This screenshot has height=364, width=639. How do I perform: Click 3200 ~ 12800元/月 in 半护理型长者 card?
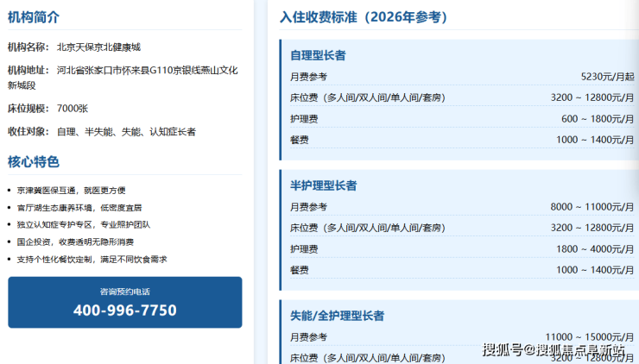click(x=592, y=228)
